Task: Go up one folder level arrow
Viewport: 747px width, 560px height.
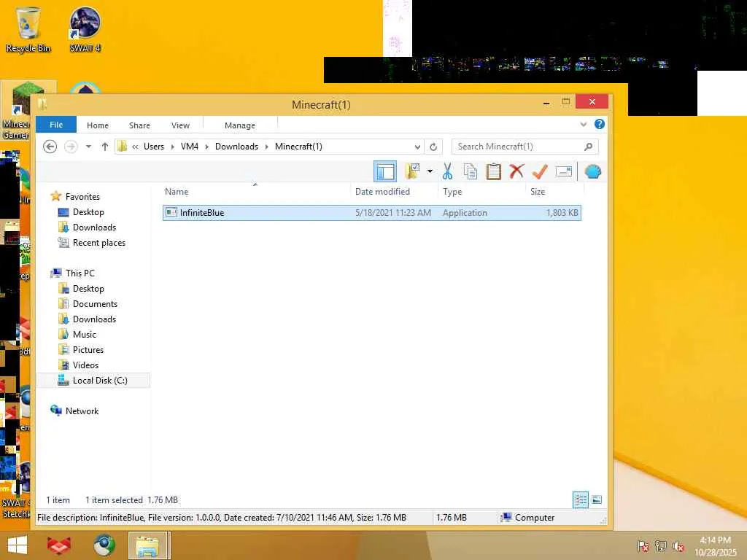Action: tap(105, 147)
